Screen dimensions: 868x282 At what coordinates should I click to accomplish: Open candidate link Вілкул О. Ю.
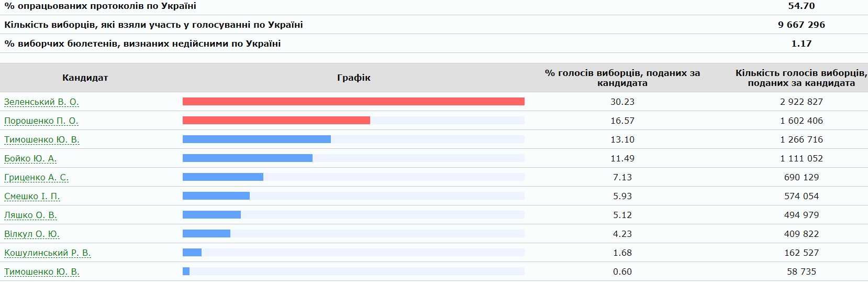pos(32,234)
